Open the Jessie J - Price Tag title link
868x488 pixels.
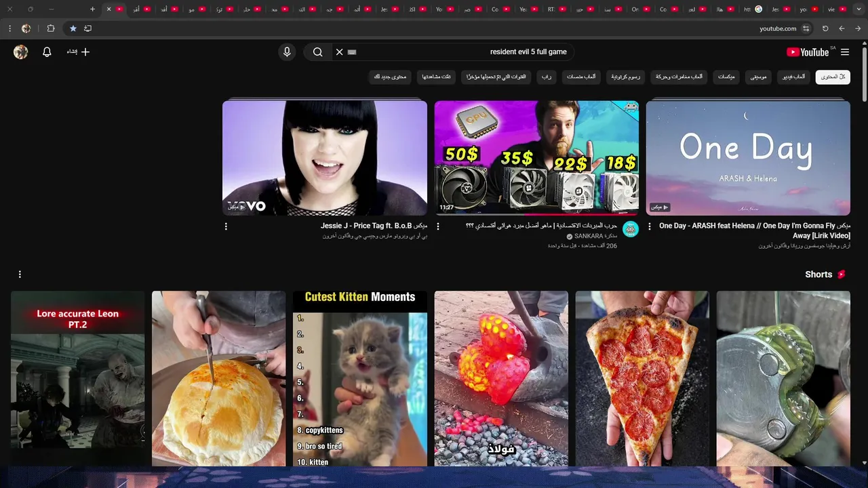tap(374, 226)
